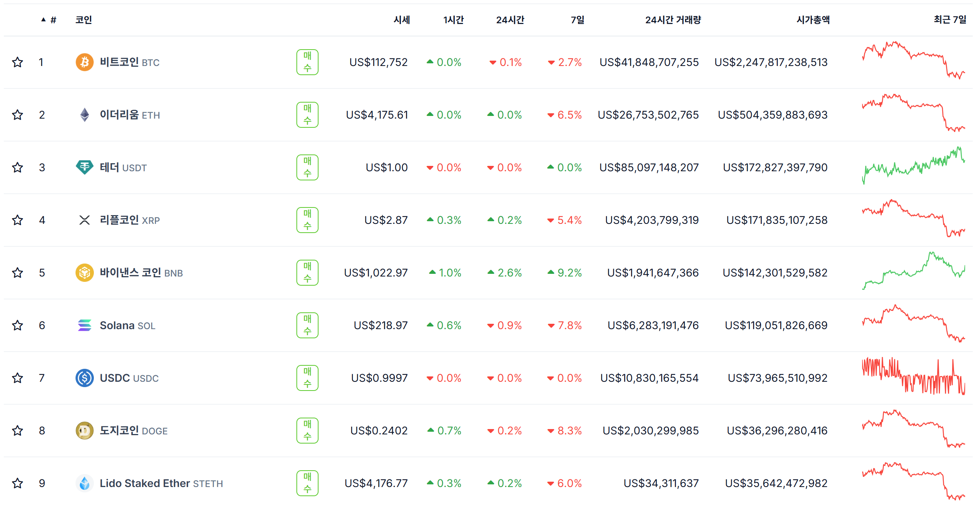
Task: Click the Solana logo icon
Action: point(85,325)
